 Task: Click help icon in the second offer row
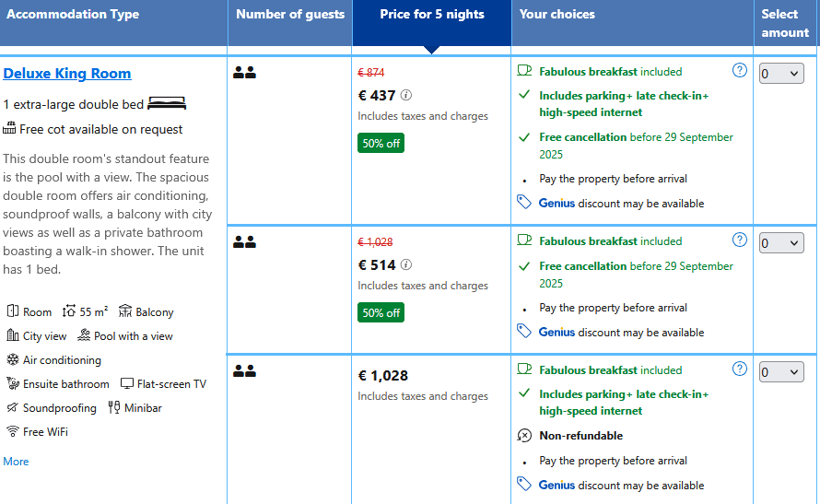pyautogui.click(x=739, y=240)
